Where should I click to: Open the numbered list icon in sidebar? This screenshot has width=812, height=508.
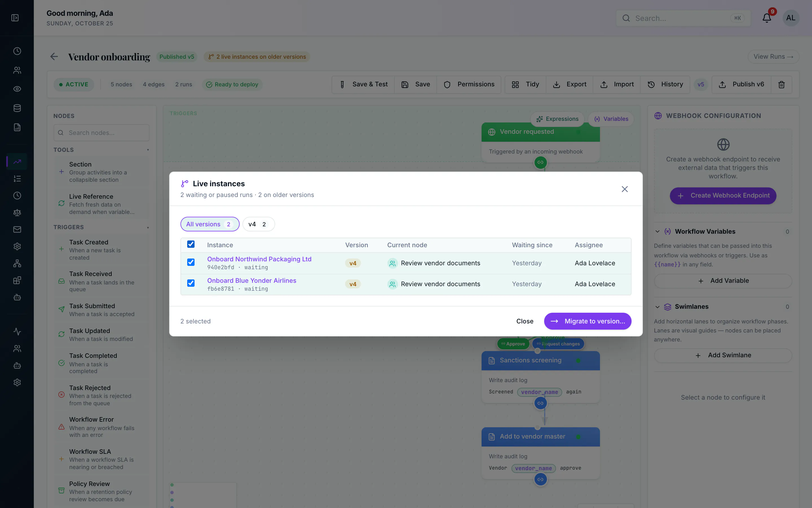(17, 179)
